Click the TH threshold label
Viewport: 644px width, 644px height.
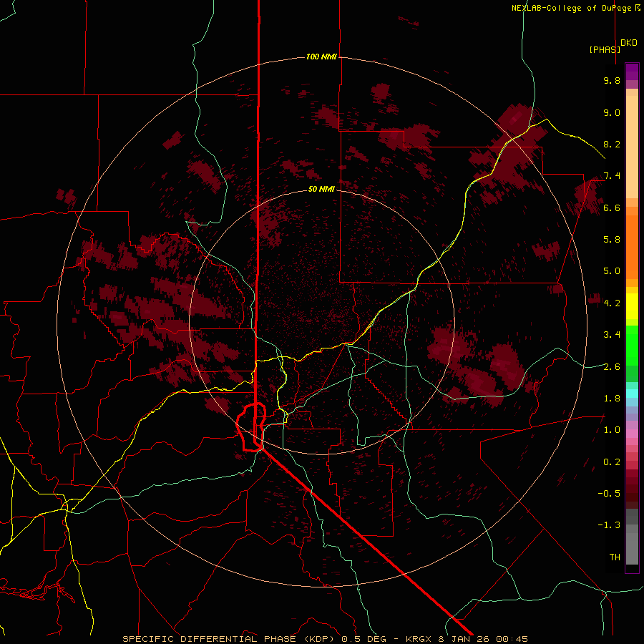tap(615, 557)
